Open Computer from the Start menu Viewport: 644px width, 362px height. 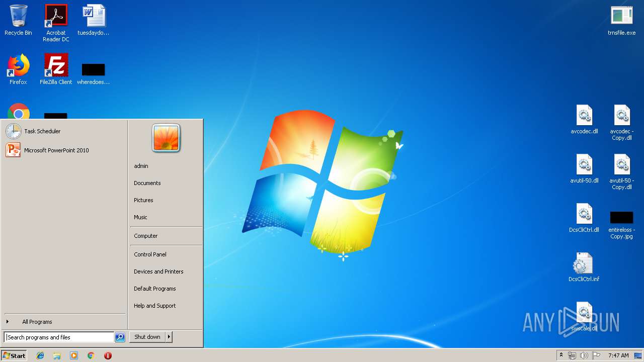click(166, 236)
